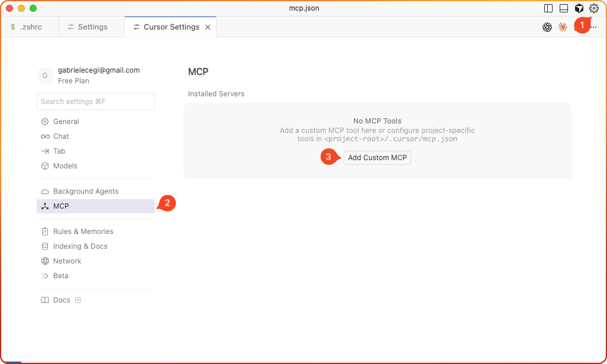This screenshot has height=364, width=607.
Task: Open Customize Layout cube icon
Action: tap(579, 8)
